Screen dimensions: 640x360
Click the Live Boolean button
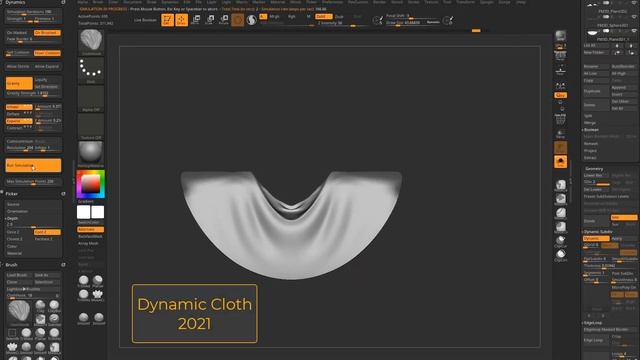(x=145, y=20)
